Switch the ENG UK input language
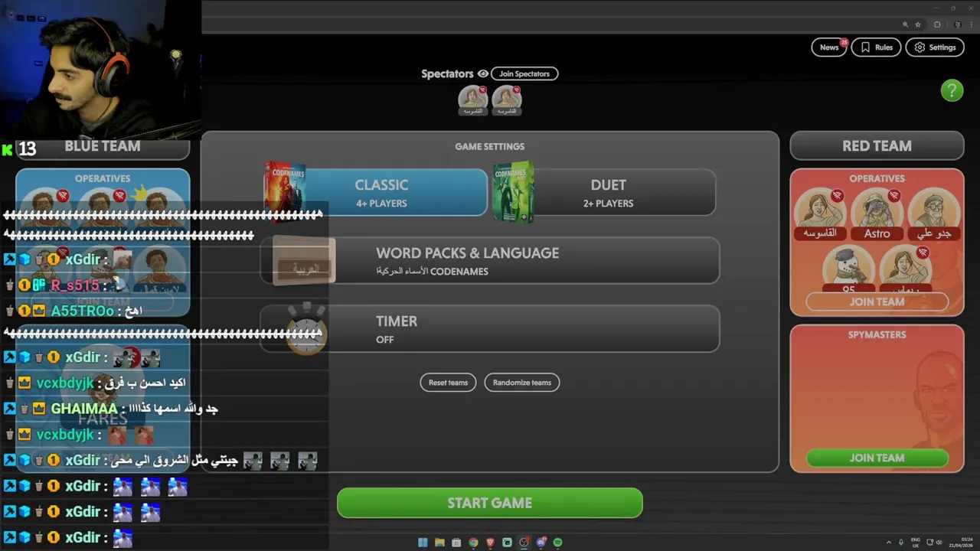The height and width of the screenshot is (551, 980). (x=916, y=543)
